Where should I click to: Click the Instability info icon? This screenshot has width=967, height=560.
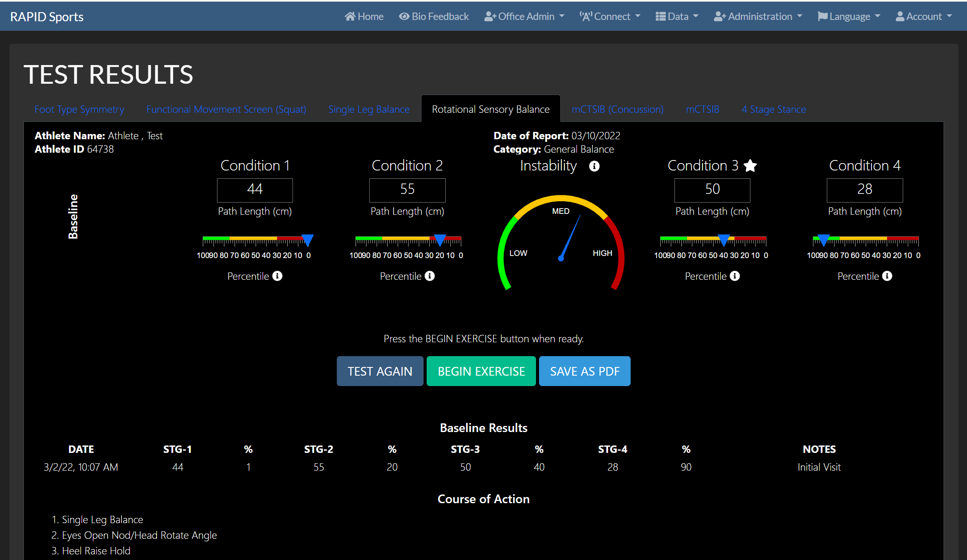click(x=594, y=166)
